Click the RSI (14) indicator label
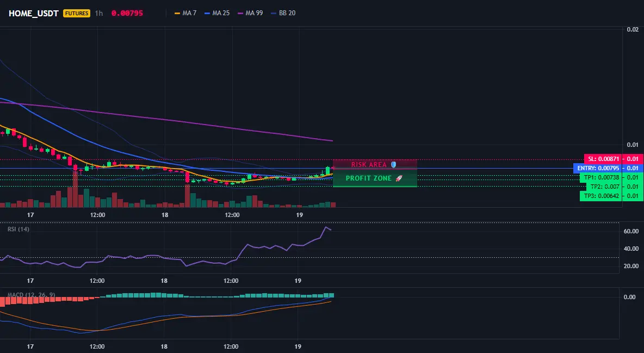Viewport: 644px width, 353px height. click(18, 229)
